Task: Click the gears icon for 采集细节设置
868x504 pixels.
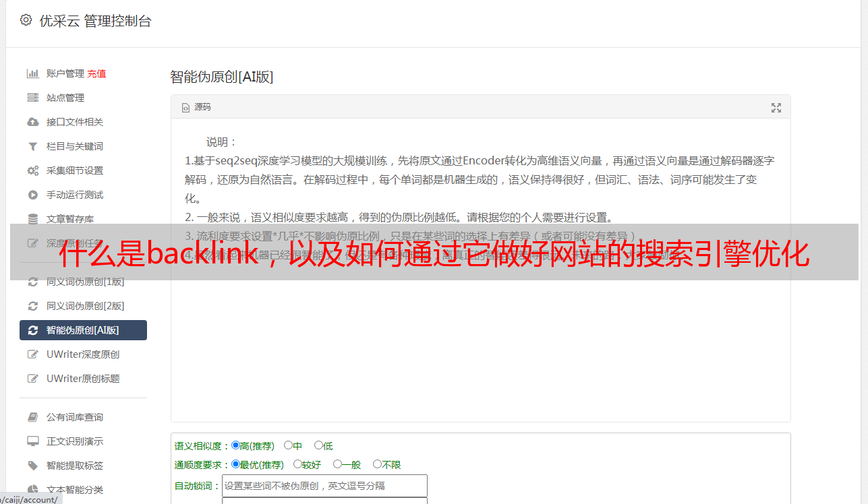Action: coord(32,170)
